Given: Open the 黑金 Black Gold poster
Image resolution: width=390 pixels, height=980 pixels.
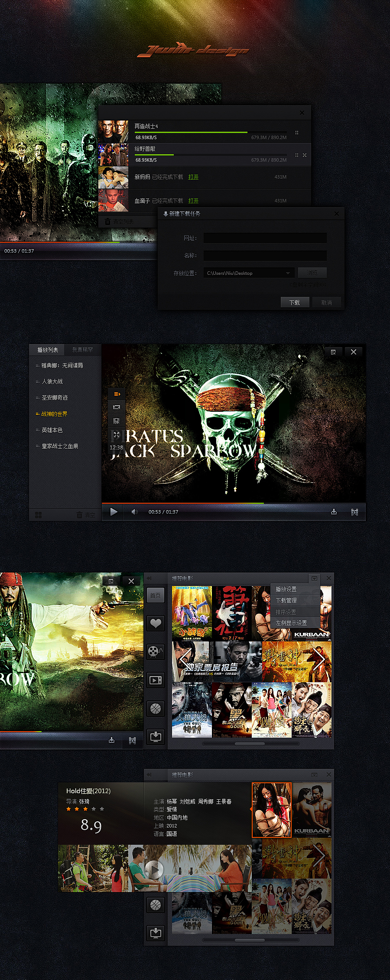Looking at the screenshot, I should [x=232, y=710].
